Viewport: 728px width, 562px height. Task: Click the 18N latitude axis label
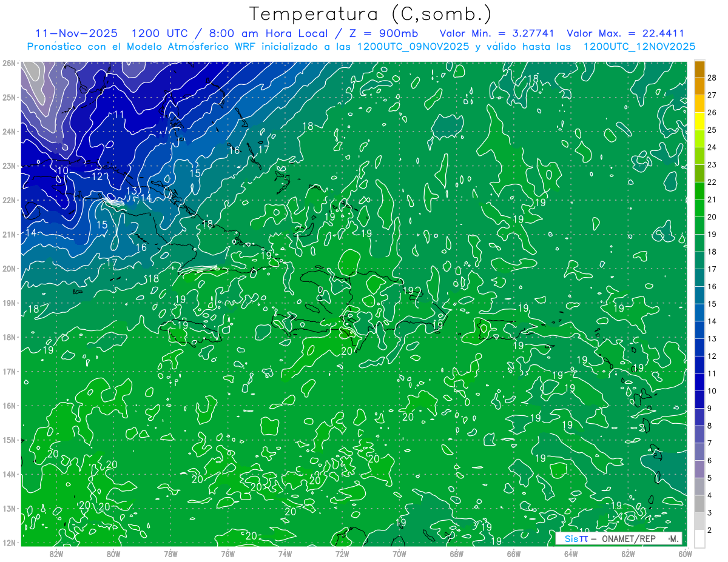(x=9, y=337)
